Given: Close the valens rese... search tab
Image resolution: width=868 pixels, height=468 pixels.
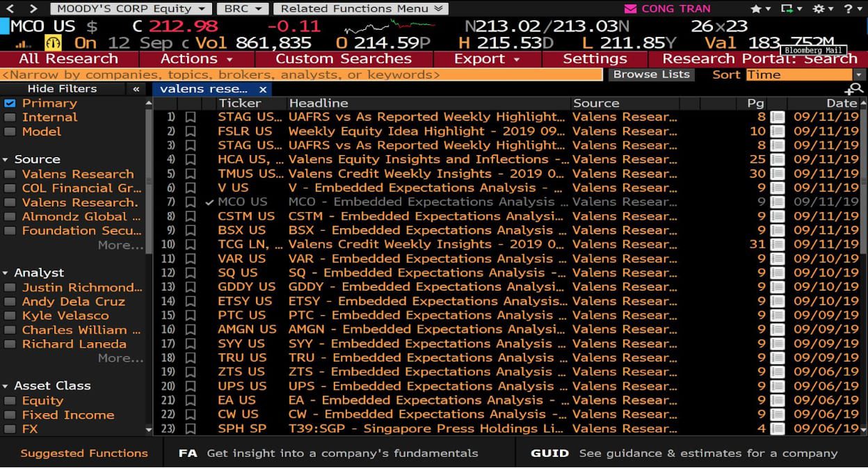Looking at the screenshot, I should pyautogui.click(x=263, y=89).
